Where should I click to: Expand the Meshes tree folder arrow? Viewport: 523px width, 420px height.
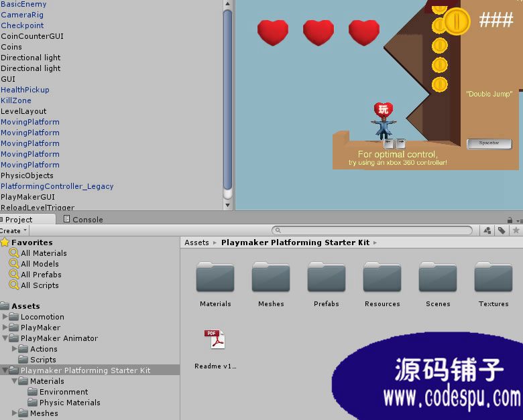14,413
